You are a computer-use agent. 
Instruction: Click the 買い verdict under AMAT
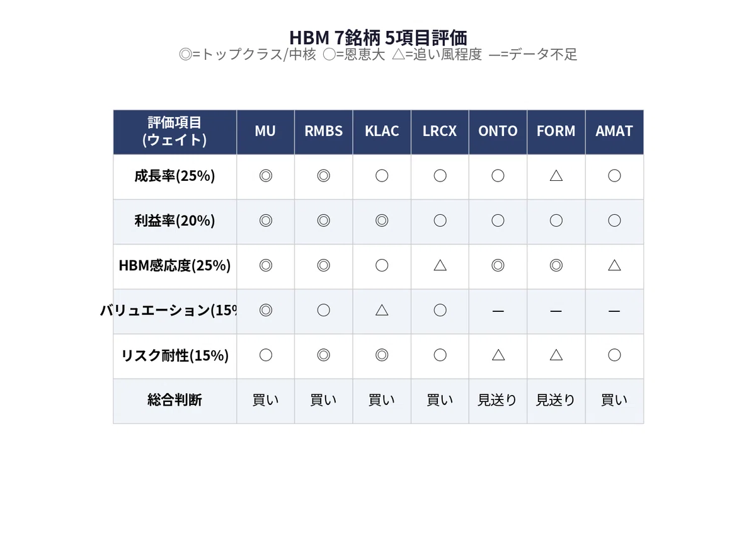(614, 400)
